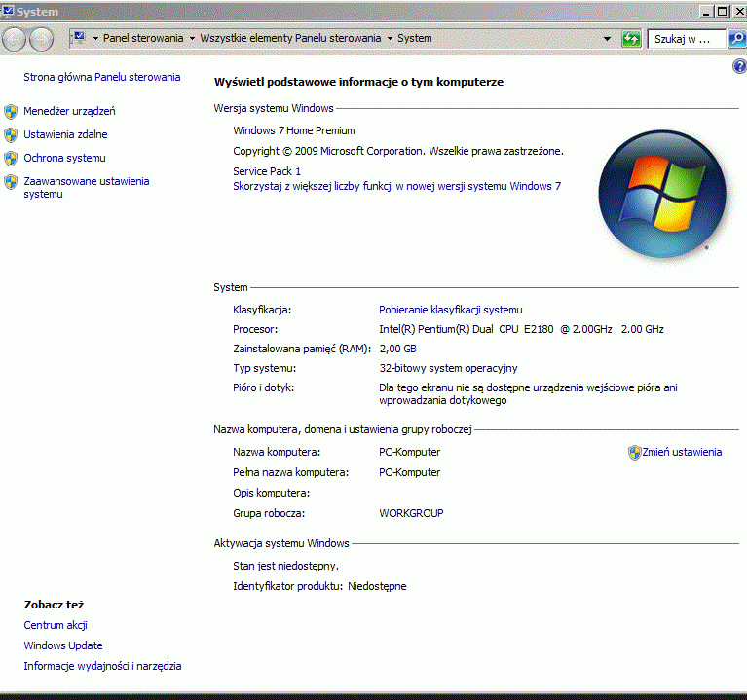Open address bar history dropdown arrow

607,39
